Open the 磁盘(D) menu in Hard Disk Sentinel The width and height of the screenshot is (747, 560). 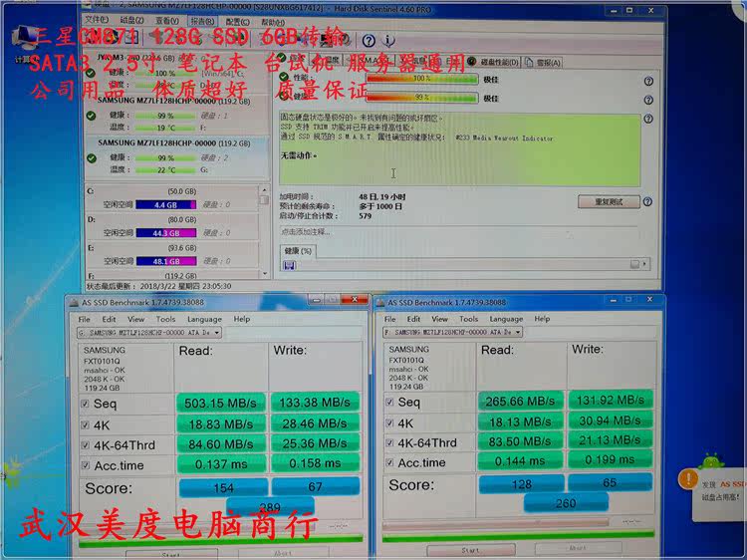point(131,21)
